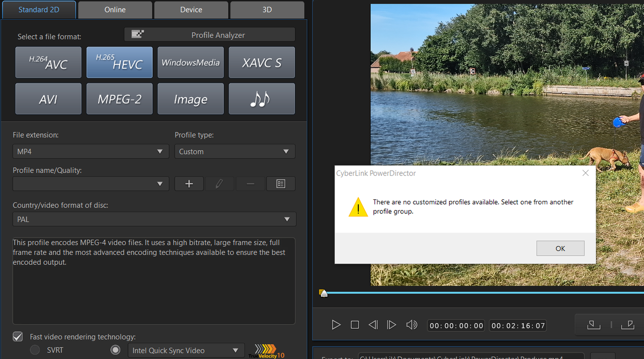644x359 pixels.
Task: Click the 'Select a file format:' label
Action: (49, 37)
